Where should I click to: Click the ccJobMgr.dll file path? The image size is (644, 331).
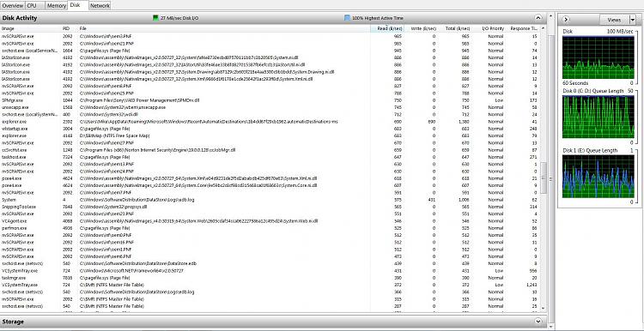(x=158, y=150)
